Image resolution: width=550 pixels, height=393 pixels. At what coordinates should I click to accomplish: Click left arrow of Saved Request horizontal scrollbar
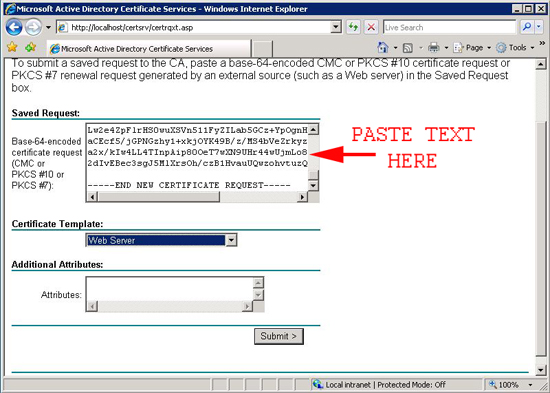[x=92, y=197]
